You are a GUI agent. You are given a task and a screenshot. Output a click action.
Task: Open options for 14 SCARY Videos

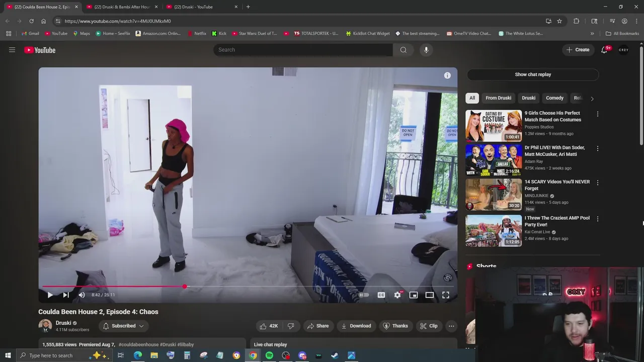(x=597, y=183)
